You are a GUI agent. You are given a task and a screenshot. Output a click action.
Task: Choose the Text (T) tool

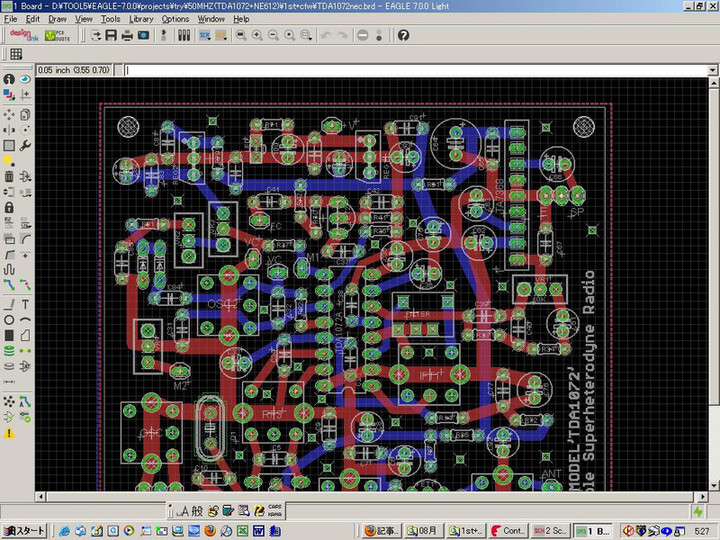point(25,303)
